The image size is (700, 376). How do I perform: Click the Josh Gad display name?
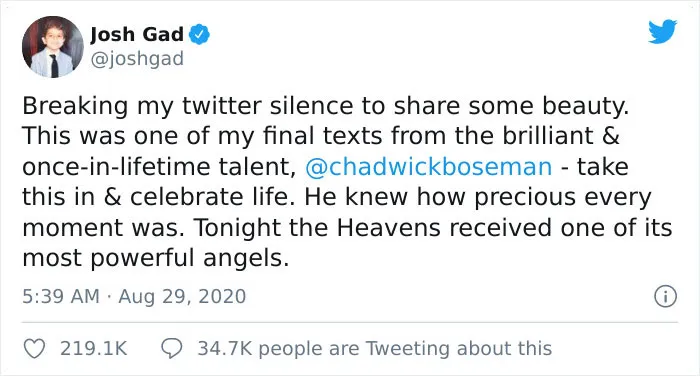tap(137, 34)
